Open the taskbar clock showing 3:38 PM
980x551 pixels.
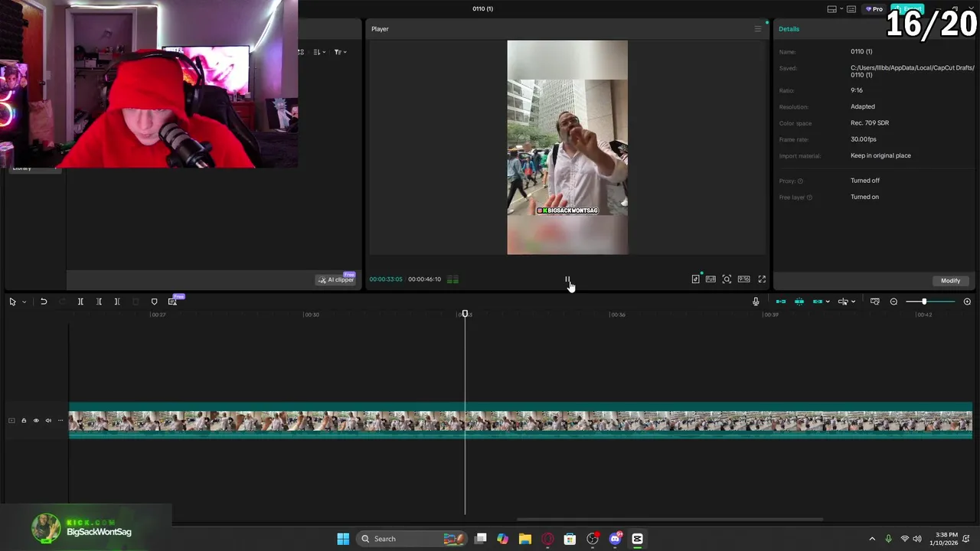coord(942,539)
